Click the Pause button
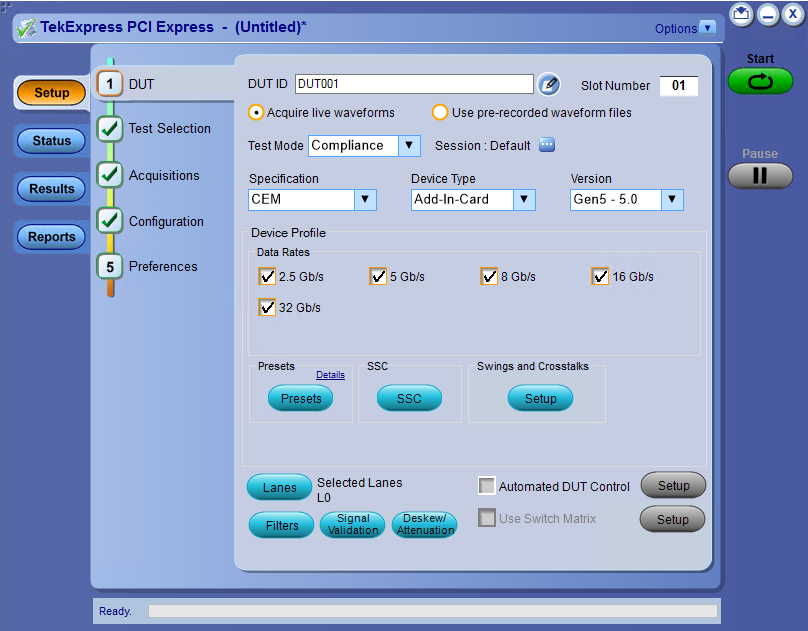Viewport: 808px width, 631px height. (x=760, y=176)
